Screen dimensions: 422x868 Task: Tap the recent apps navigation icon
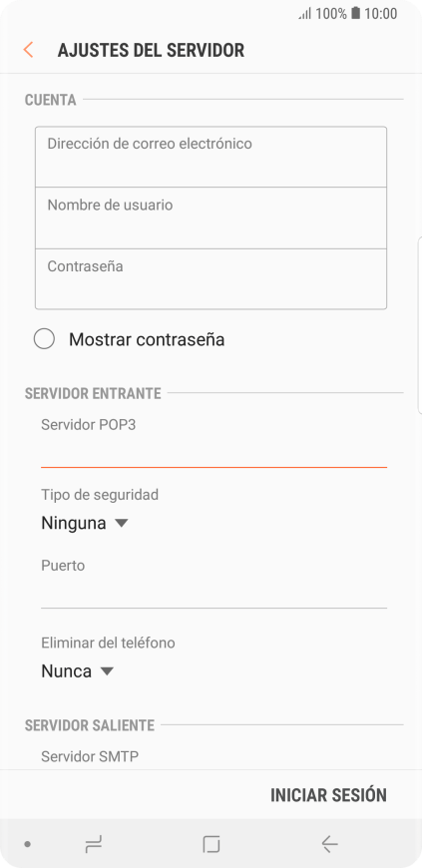click(94, 844)
